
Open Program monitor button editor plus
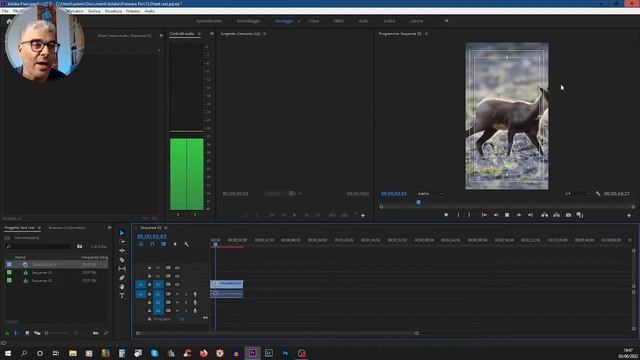[x=629, y=215]
